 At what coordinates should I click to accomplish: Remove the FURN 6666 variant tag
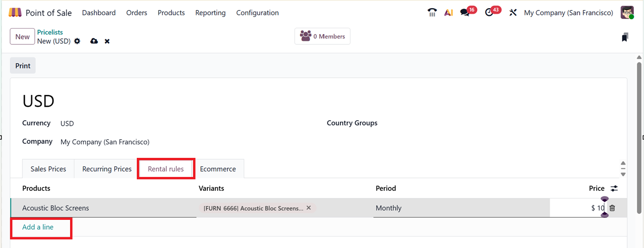[x=309, y=208]
